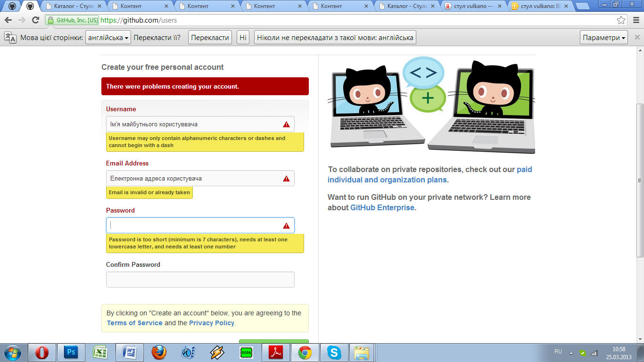644x362 pixels.
Task: Open Skype from the taskbar
Action: pos(334,353)
